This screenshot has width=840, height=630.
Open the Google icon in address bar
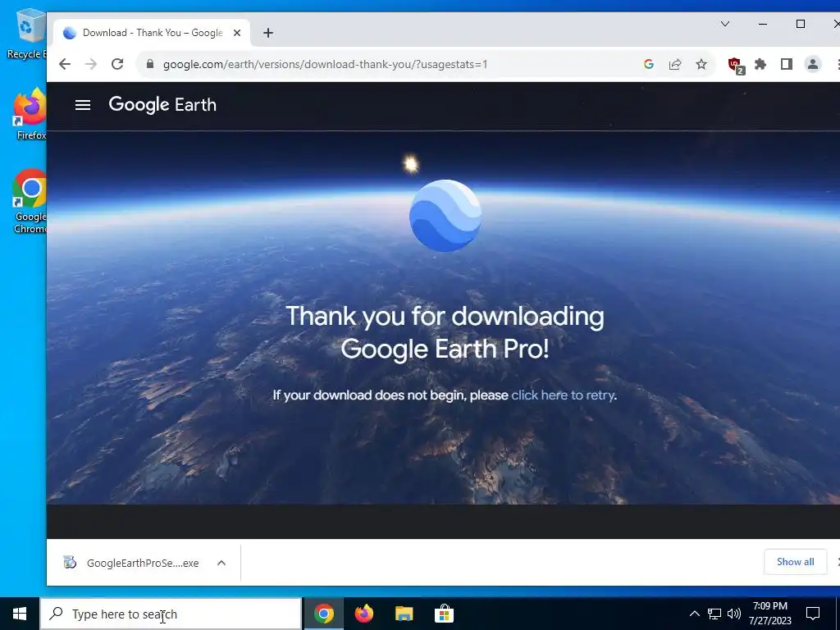click(649, 64)
